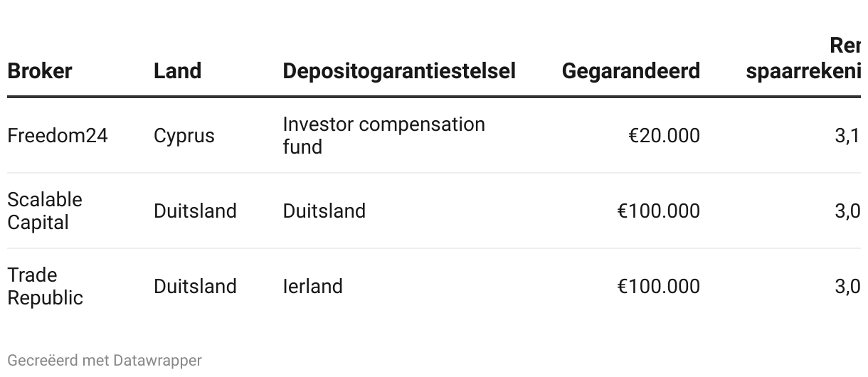Open the Gecreëerd met Datawrapper credit link
Viewport: 868px width, 377px height.
(105, 361)
